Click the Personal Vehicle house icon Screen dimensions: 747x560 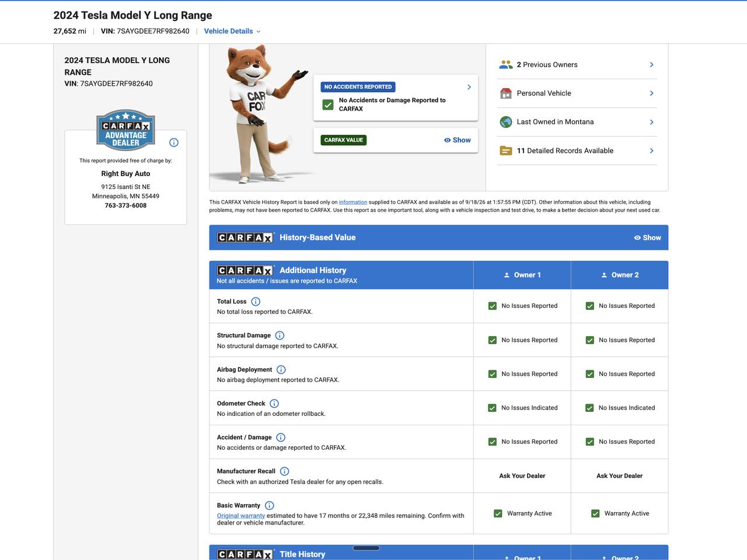click(506, 93)
